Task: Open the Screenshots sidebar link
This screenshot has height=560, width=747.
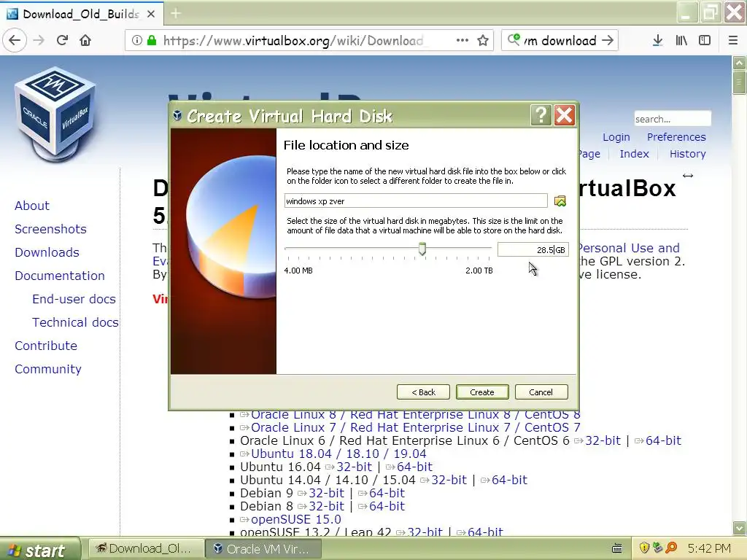Action: click(x=50, y=229)
